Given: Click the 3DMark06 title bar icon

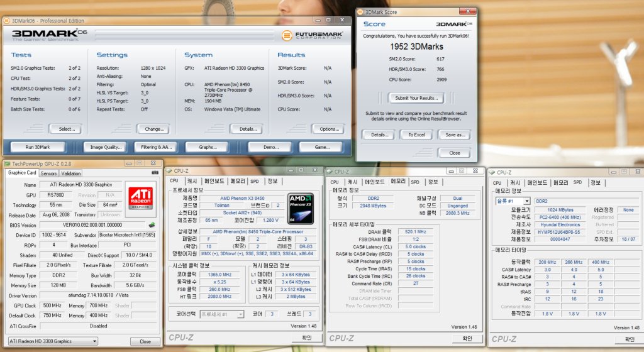Looking at the screenshot, I should [6, 21].
